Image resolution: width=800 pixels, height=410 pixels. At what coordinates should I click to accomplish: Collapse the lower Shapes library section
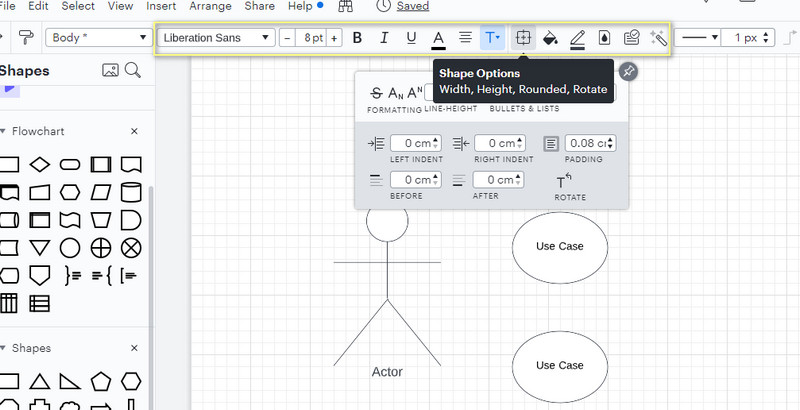3,348
